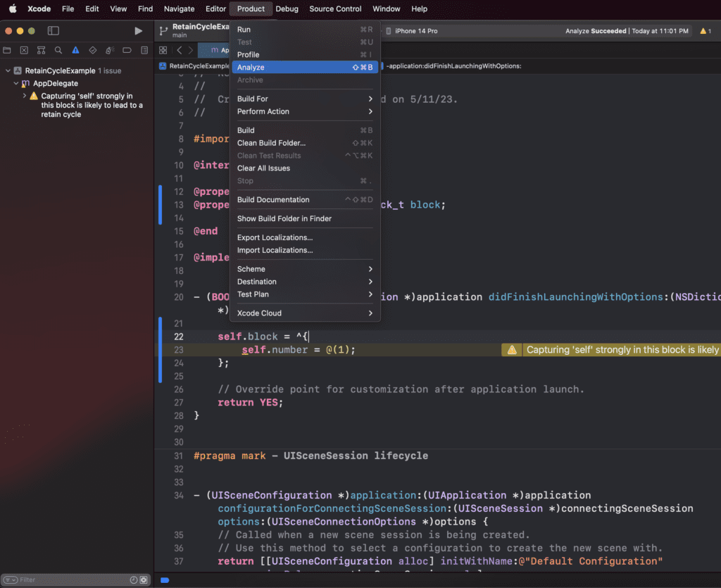
Task: Open the Debug menu in the menu bar
Action: pos(287,9)
